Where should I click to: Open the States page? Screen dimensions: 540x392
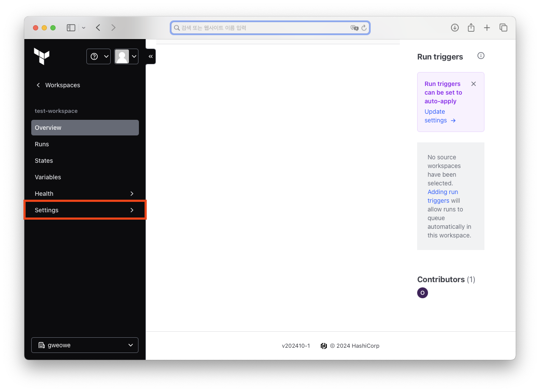pos(85,161)
